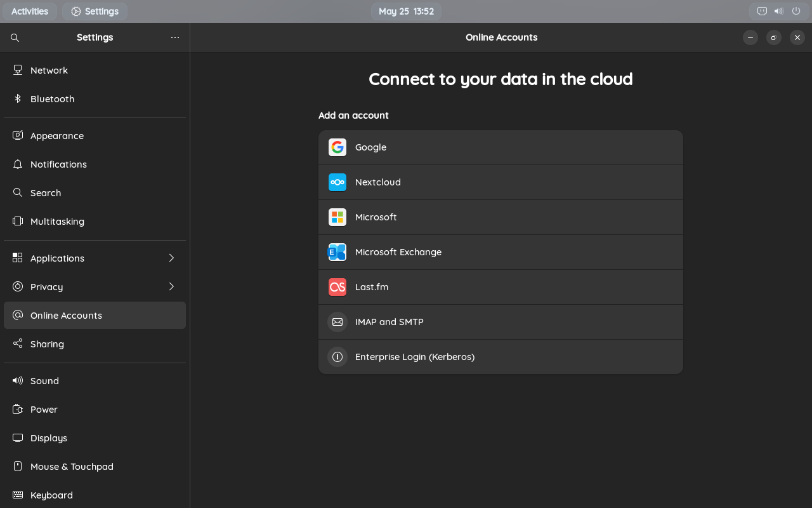
Task: Click the IMAP and SMTP envelope icon
Action: pos(337,322)
